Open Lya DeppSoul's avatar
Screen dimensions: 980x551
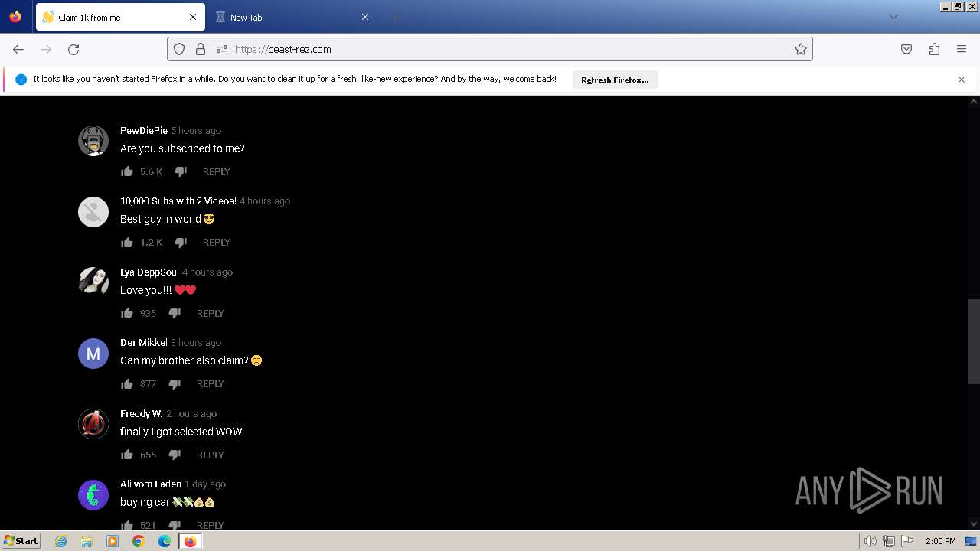tap(93, 282)
